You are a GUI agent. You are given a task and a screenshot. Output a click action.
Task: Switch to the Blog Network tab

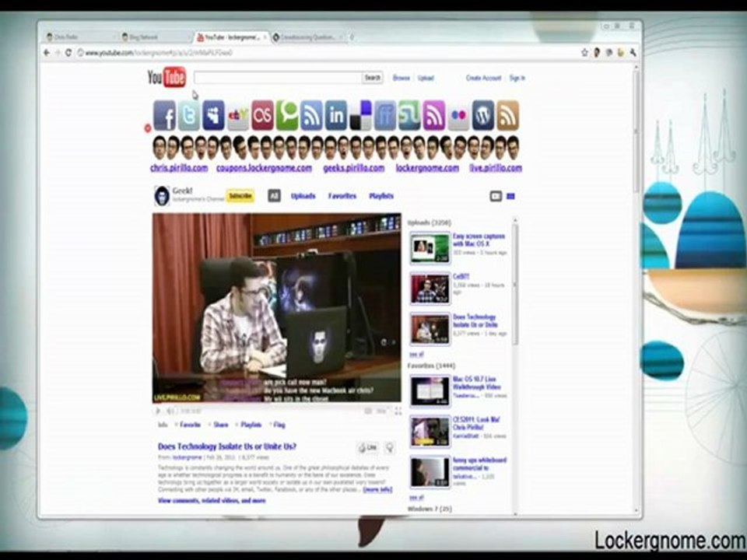154,37
